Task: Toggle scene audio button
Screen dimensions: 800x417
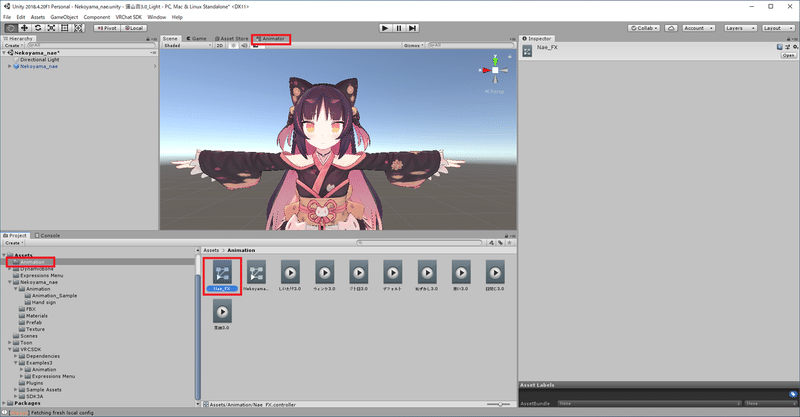Action: point(244,45)
